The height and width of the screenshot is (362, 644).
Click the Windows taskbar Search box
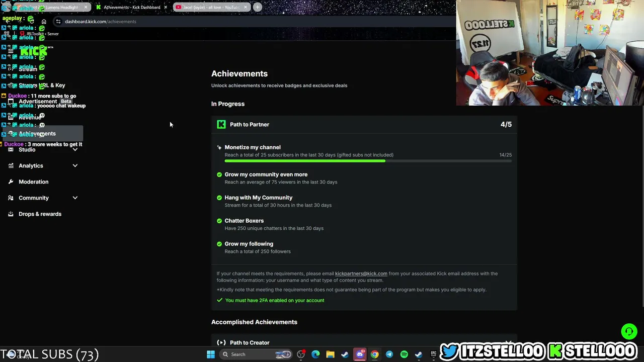point(257,354)
